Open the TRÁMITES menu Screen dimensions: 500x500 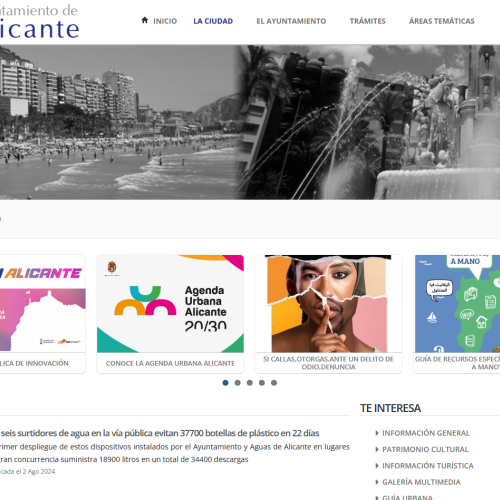[367, 21]
